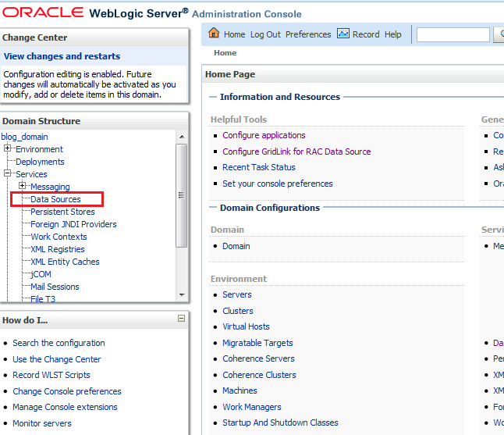
Task: Click the Home breadcrumb link
Action: tap(225, 53)
